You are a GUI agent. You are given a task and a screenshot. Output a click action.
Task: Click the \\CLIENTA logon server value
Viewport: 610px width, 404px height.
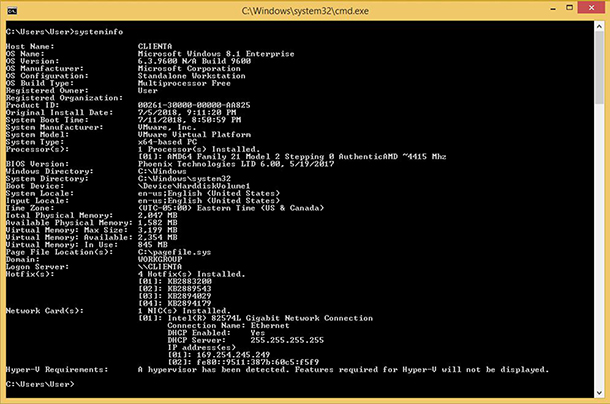pos(160,267)
